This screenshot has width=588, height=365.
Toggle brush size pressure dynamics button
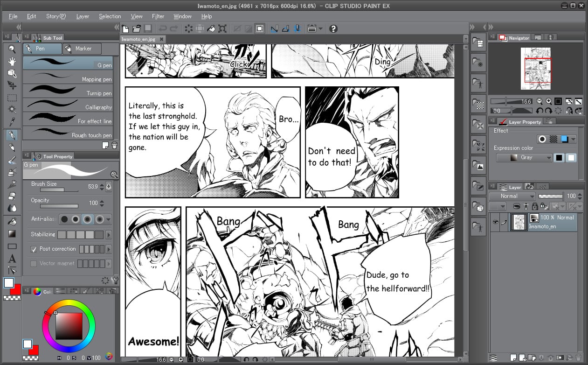[x=109, y=187]
